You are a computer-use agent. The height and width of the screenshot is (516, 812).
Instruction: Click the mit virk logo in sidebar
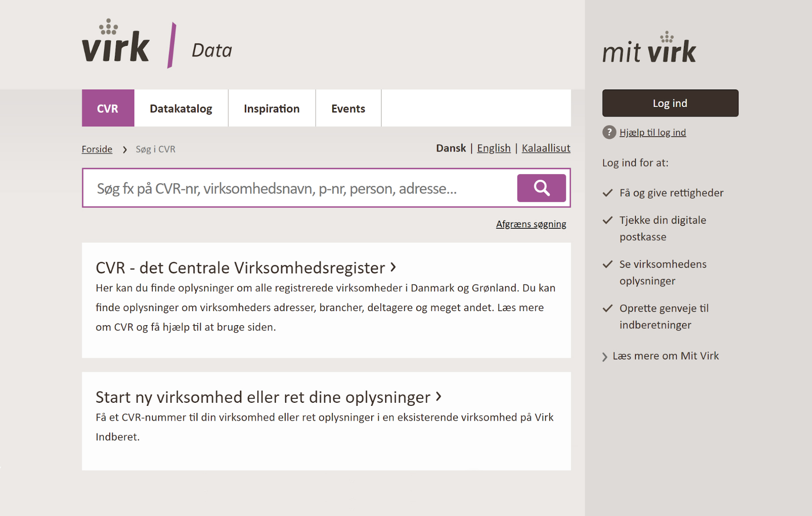click(x=649, y=47)
